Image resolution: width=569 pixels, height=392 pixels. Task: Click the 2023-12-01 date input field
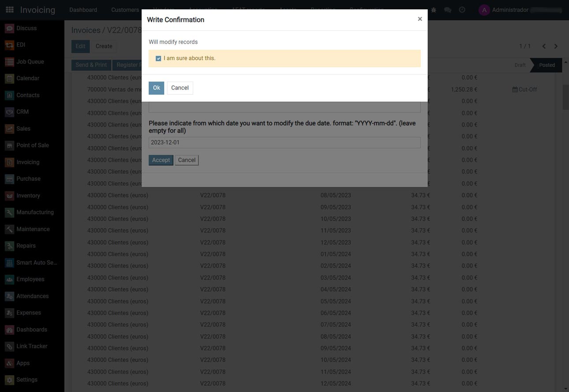pyautogui.click(x=284, y=142)
